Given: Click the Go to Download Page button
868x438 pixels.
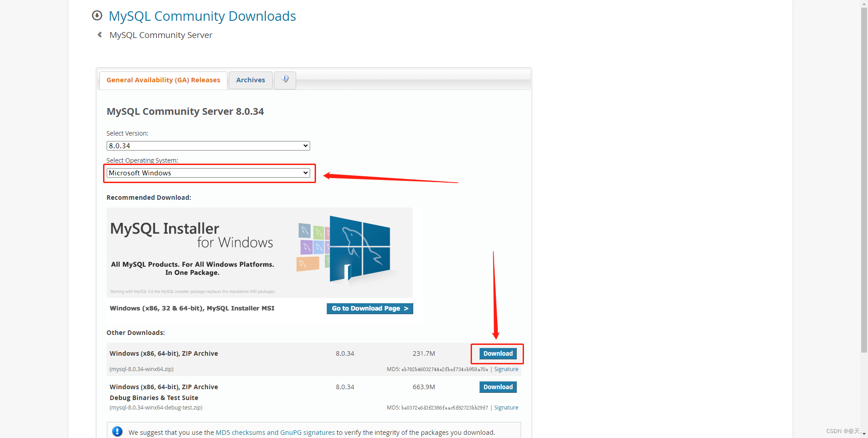Looking at the screenshot, I should pos(370,308).
